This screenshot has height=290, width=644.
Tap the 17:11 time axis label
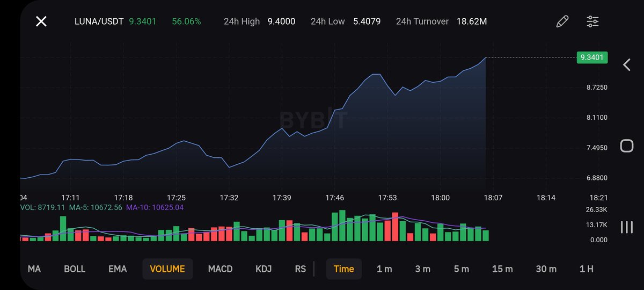70,198
